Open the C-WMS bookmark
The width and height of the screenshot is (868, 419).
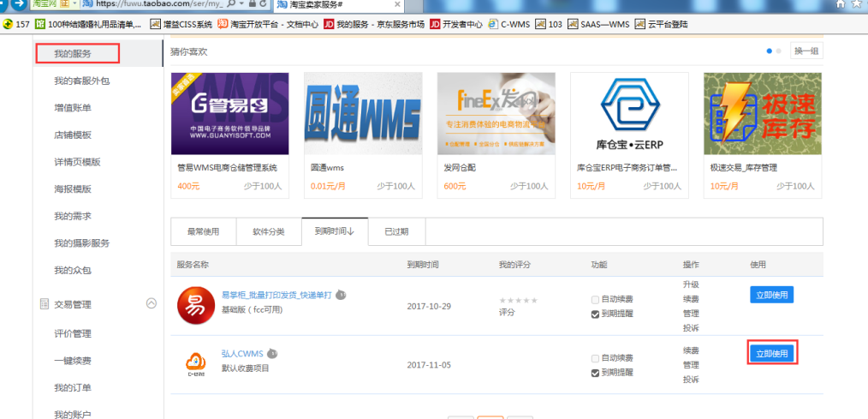tap(509, 24)
